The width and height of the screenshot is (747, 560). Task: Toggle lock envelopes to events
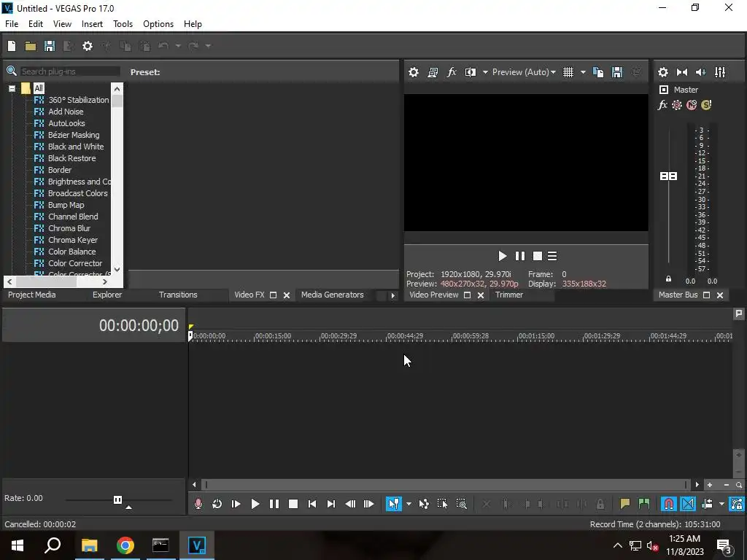point(737,504)
